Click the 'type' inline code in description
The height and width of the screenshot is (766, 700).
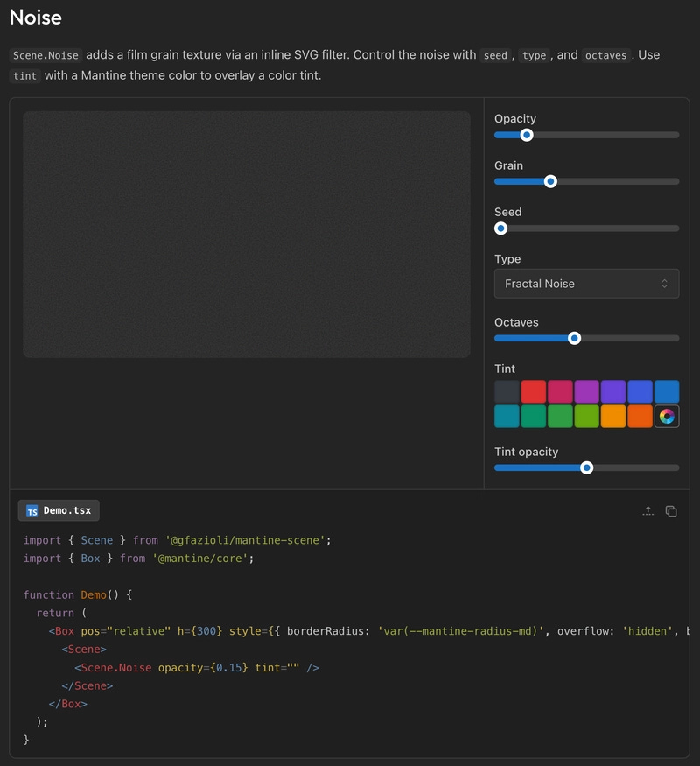tap(534, 55)
